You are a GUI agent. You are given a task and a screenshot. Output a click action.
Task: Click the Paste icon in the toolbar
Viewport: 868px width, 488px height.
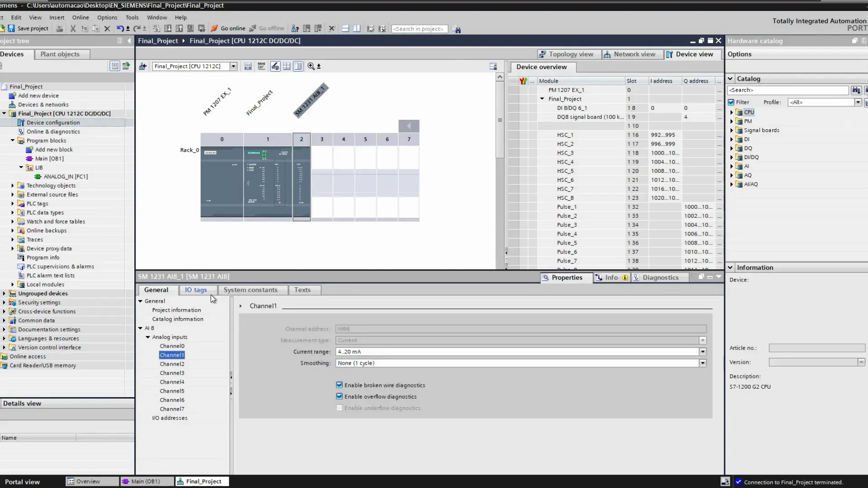[x=96, y=28]
